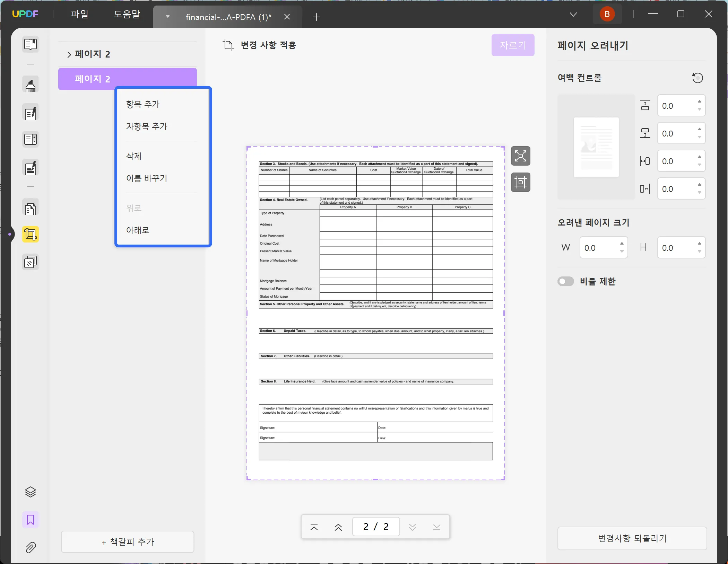Click the fit crop box expand icon

[521, 156]
